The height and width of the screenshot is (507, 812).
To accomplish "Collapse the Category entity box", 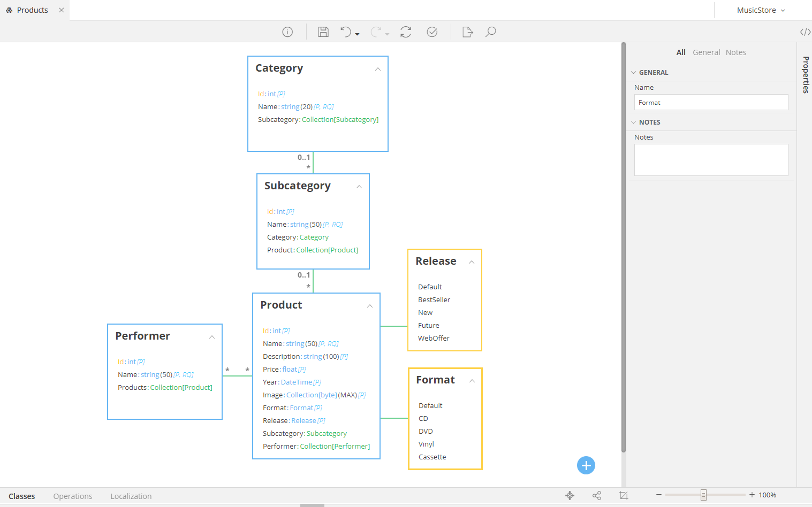I will click(378, 69).
